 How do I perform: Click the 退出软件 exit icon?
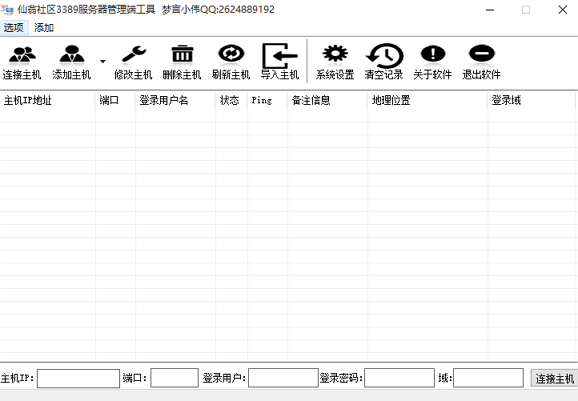(481, 62)
